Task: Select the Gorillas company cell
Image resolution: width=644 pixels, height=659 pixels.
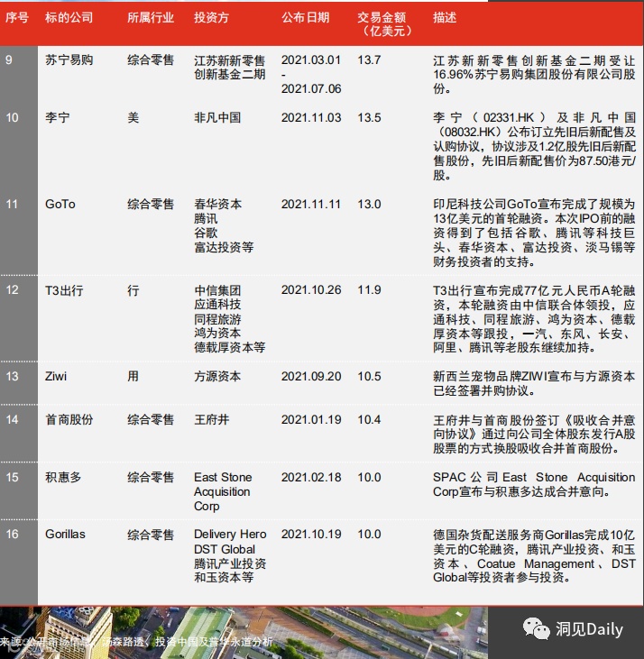Action: click(65, 535)
